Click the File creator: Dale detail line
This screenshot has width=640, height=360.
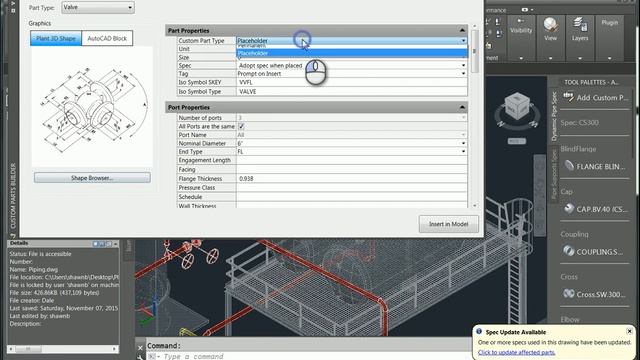tap(32, 300)
